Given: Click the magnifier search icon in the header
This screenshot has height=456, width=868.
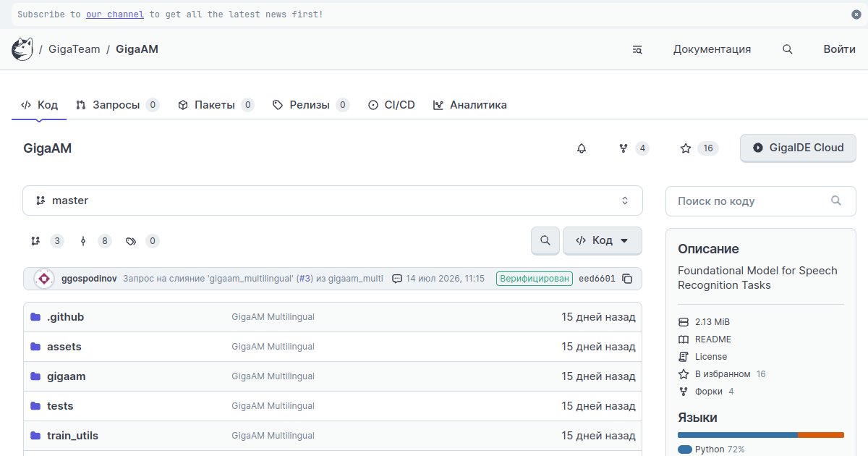Looking at the screenshot, I should 788,49.
